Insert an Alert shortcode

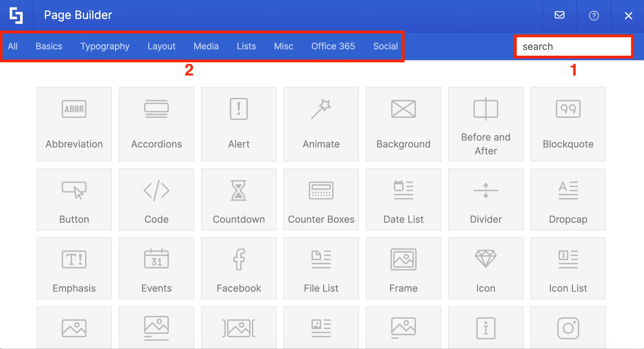(x=239, y=124)
